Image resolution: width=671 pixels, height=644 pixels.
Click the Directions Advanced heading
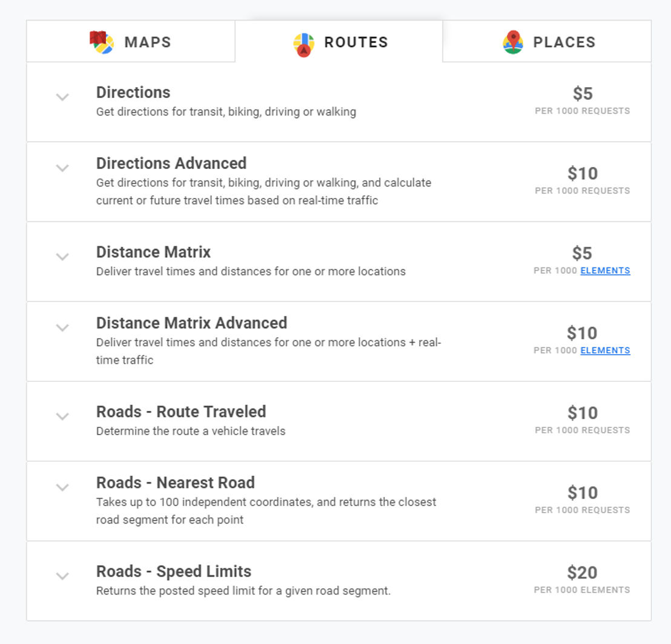point(171,163)
